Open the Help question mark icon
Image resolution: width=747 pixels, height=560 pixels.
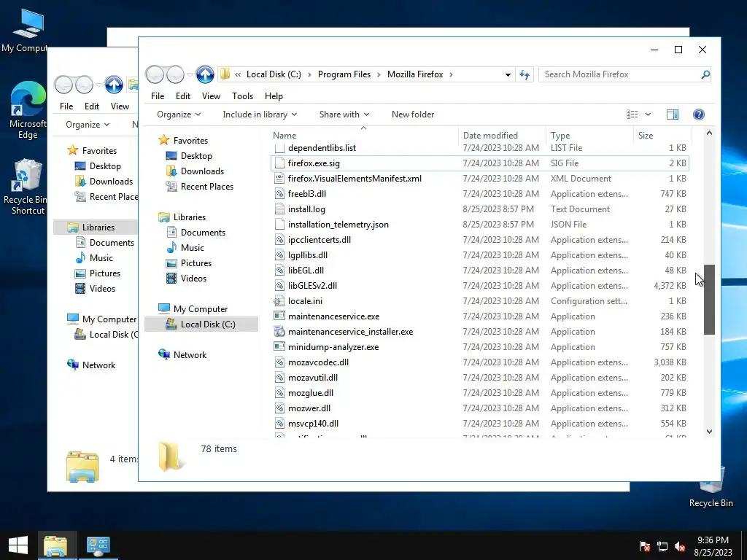[x=698, y=114]
